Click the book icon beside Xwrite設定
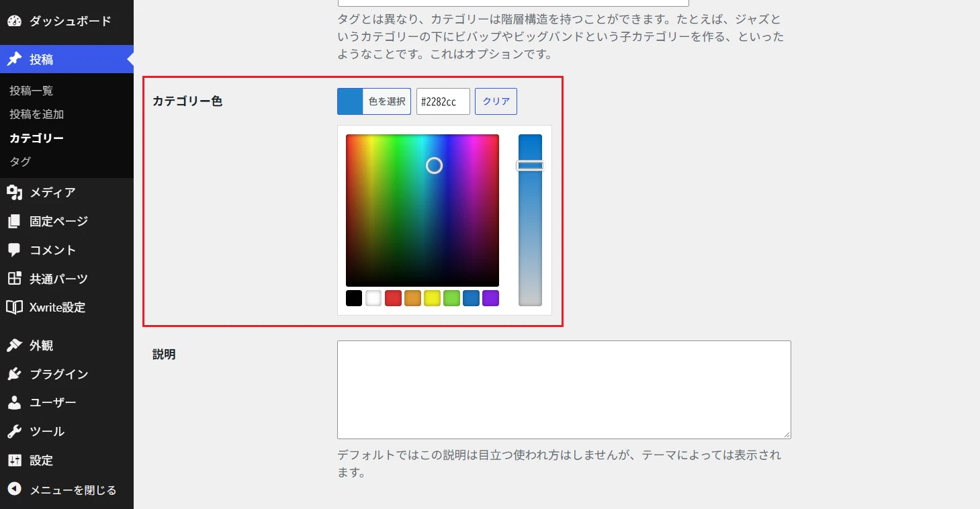Viewport: 980px width, 509px height. pos(15,308)
